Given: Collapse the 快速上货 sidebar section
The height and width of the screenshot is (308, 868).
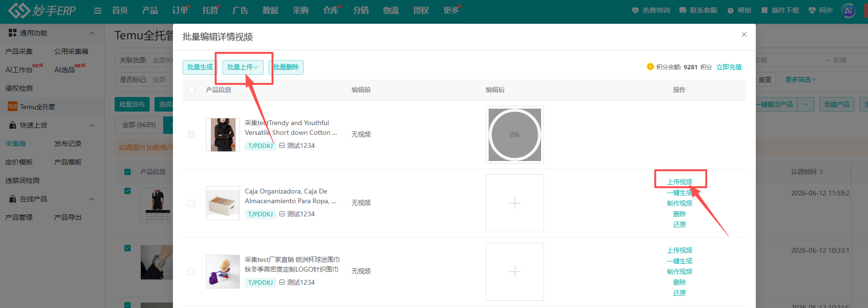Looking at the screenshot, I should pos(91,125).
